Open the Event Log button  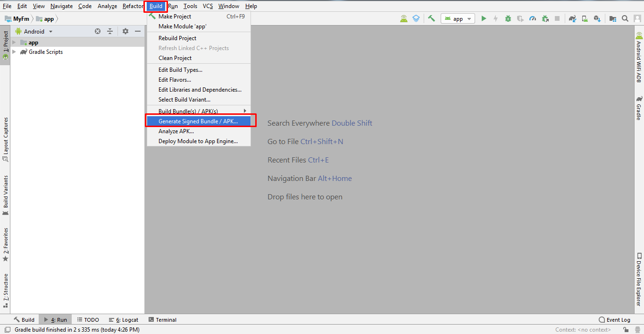point(614,320)
